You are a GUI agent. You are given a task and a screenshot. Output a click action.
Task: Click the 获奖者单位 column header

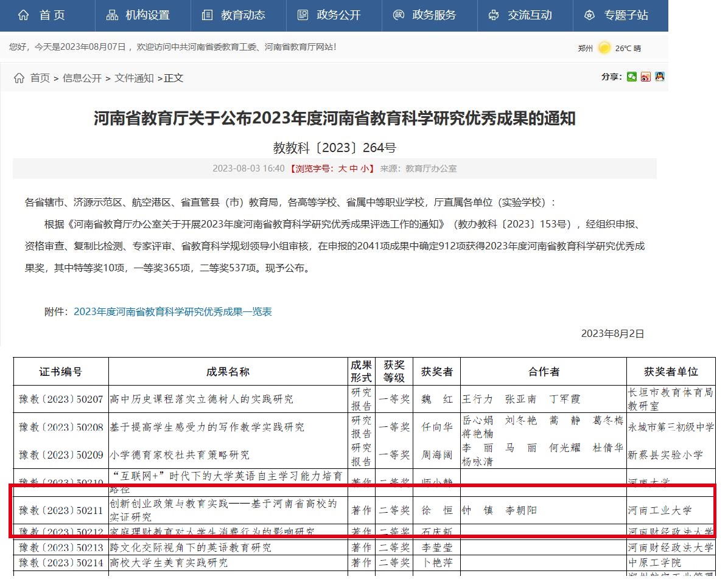(x=671, y=372)
